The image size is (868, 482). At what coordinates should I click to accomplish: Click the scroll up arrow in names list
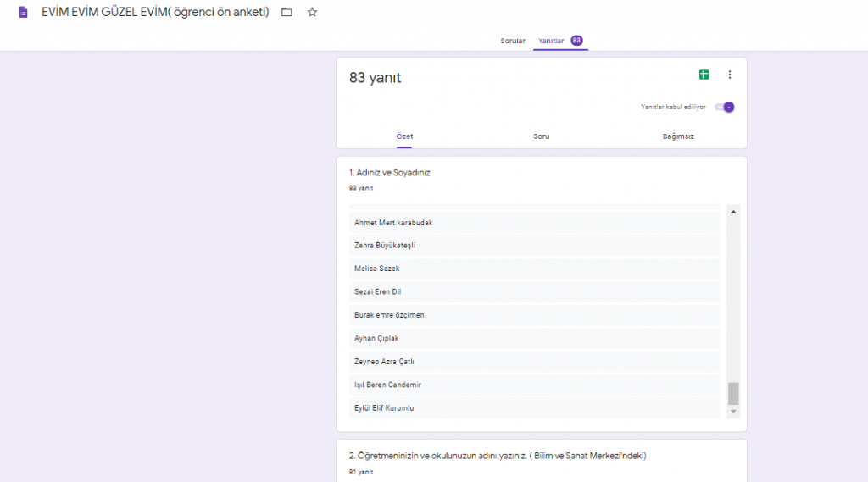733,212
